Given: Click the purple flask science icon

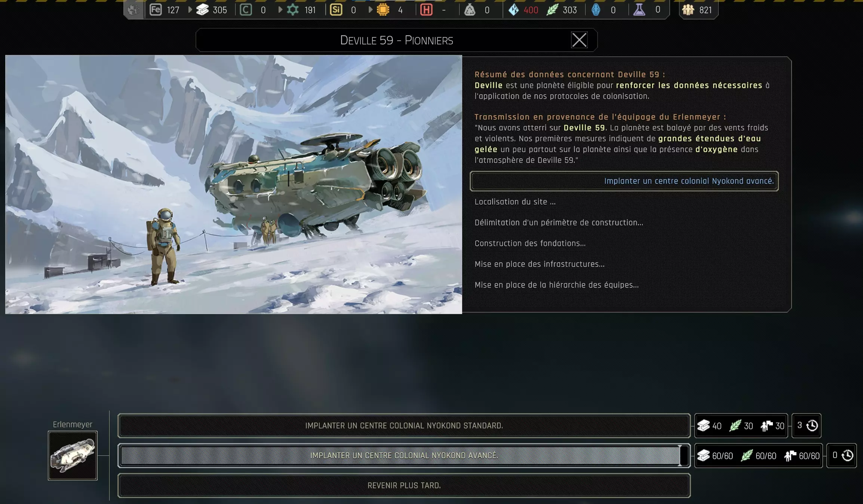Looking at the screenshot, I should point(639,10).
